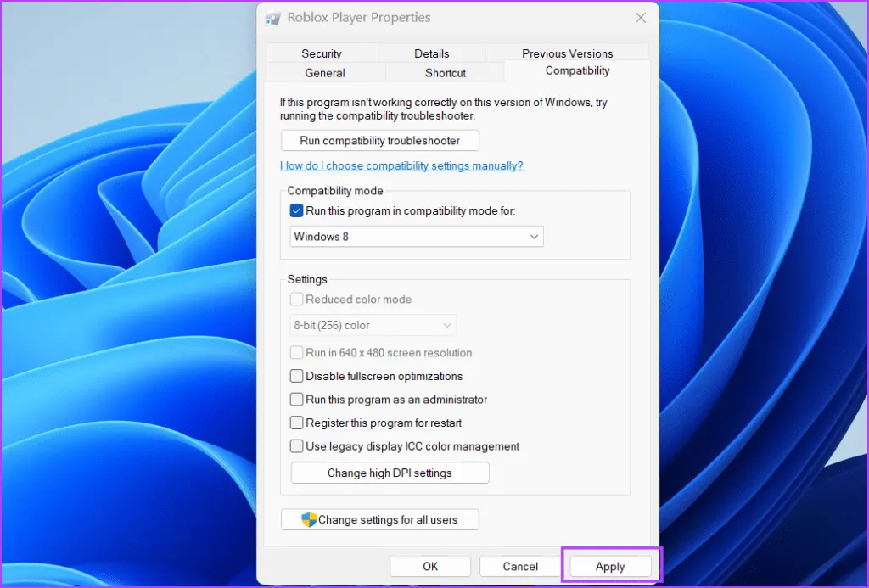Open How do I choose compatibility settings link
Viewport: 869px width, 588px height.
[402, 165]
